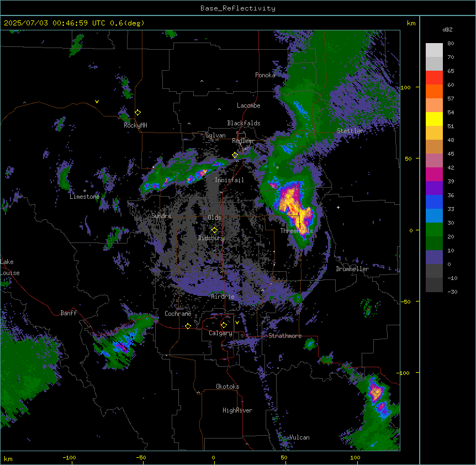Click the km unit label at top right

(x=411, y=23)
